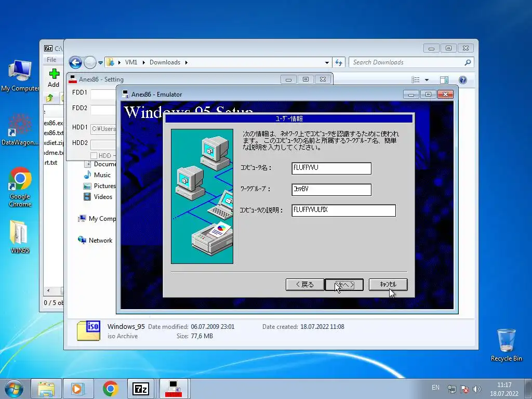This screenshot has height=399, width=532.
Task: Click the back button (戻る) in setup
Action: tap(304, 285)
